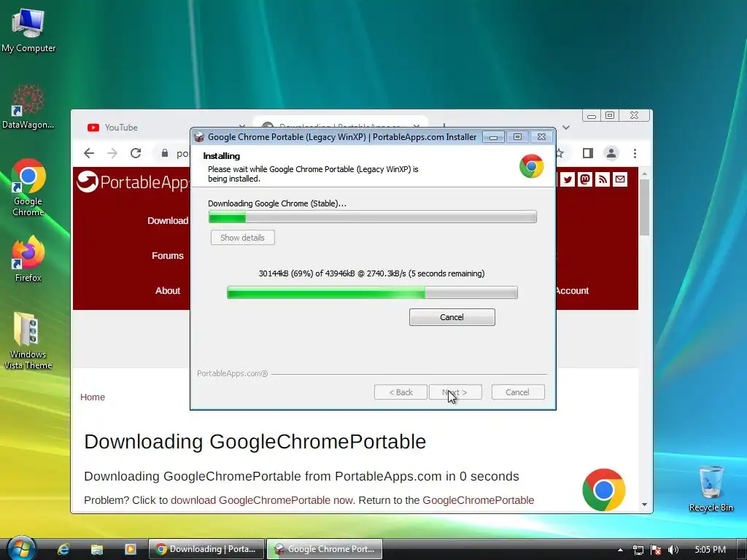Go forward in Chrome browser
747x560 pixels.
pos(112,153)
